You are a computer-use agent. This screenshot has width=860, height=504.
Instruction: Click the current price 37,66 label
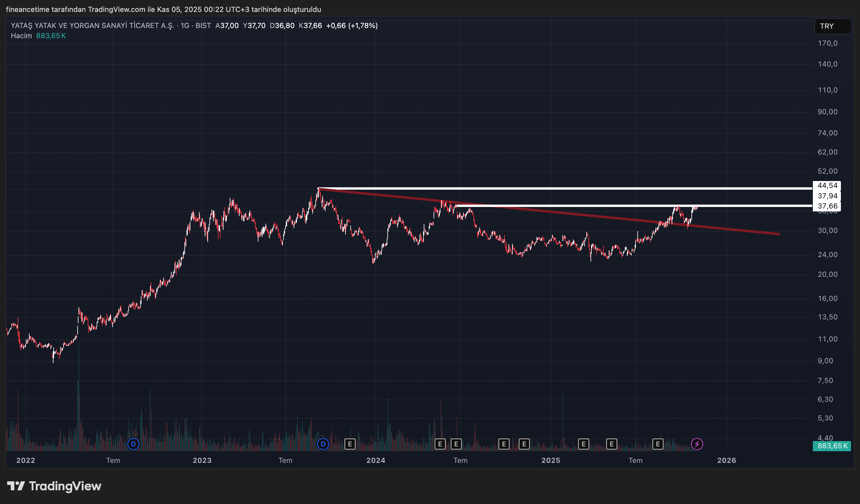pos(827,206)
